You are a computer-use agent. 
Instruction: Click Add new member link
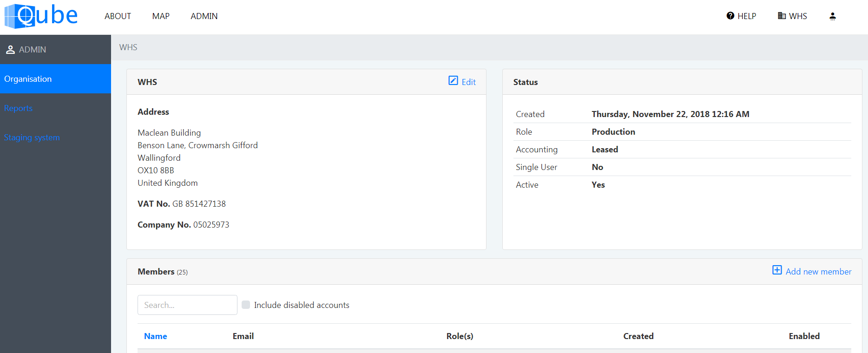(818, 272)
